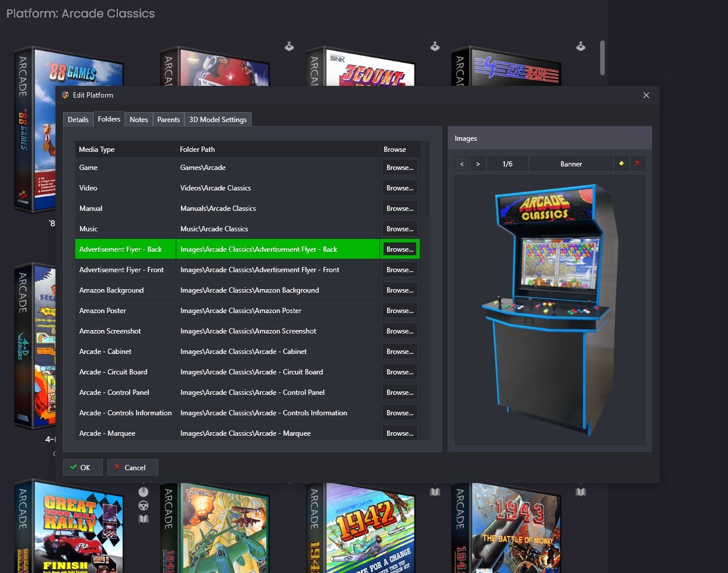Image resolution: width=728 pixels, height=573 pixels.
Task: Browse folder for Advertisement Flyer - Back
Action: tap(400, 249)
